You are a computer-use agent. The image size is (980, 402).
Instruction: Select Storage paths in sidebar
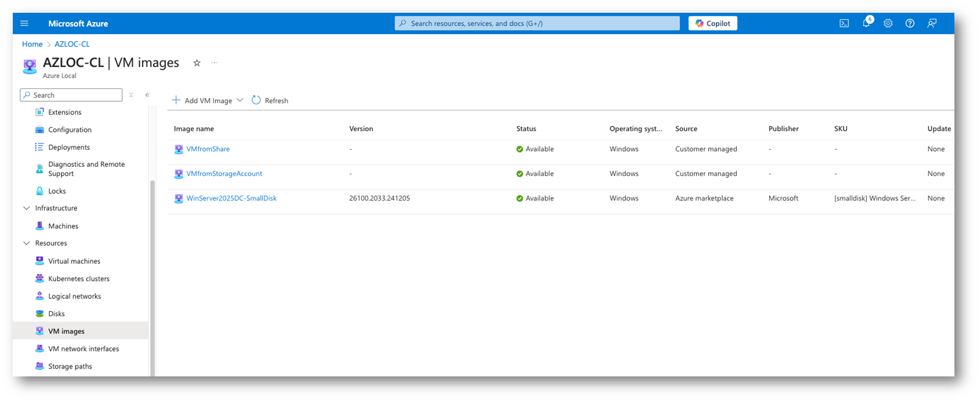tap(70, 367)
